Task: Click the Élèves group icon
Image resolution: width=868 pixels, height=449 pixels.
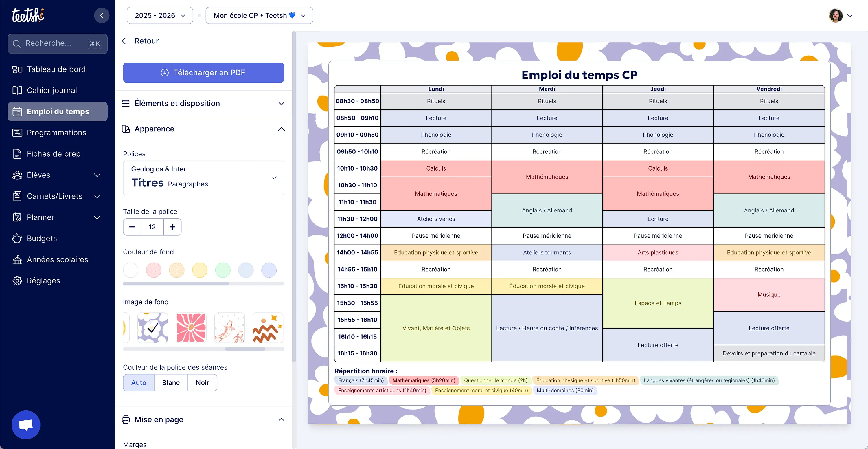Action: (x=17, y=175)
